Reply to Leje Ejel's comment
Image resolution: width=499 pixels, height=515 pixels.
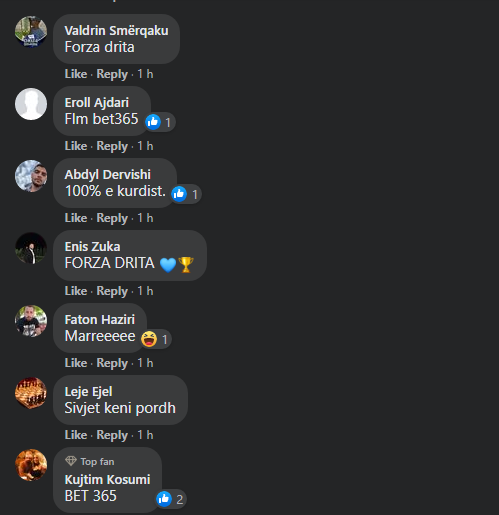point(112,435)
